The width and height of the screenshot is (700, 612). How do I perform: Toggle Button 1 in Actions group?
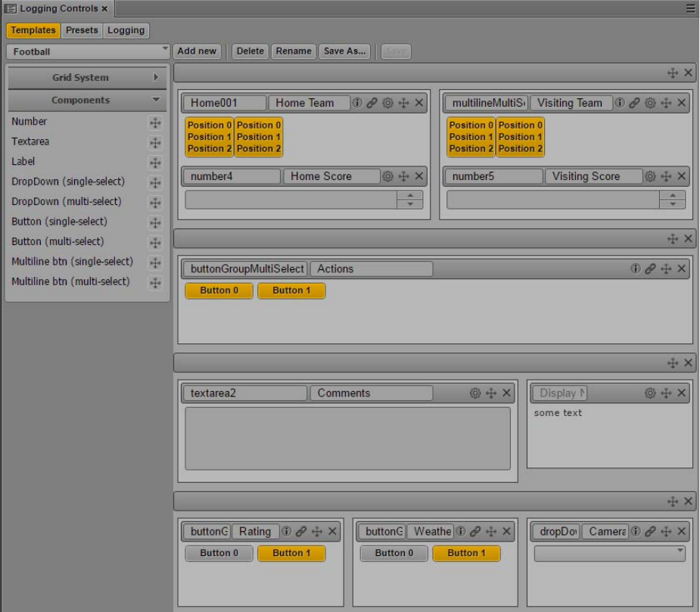click(x=291, y=290)
